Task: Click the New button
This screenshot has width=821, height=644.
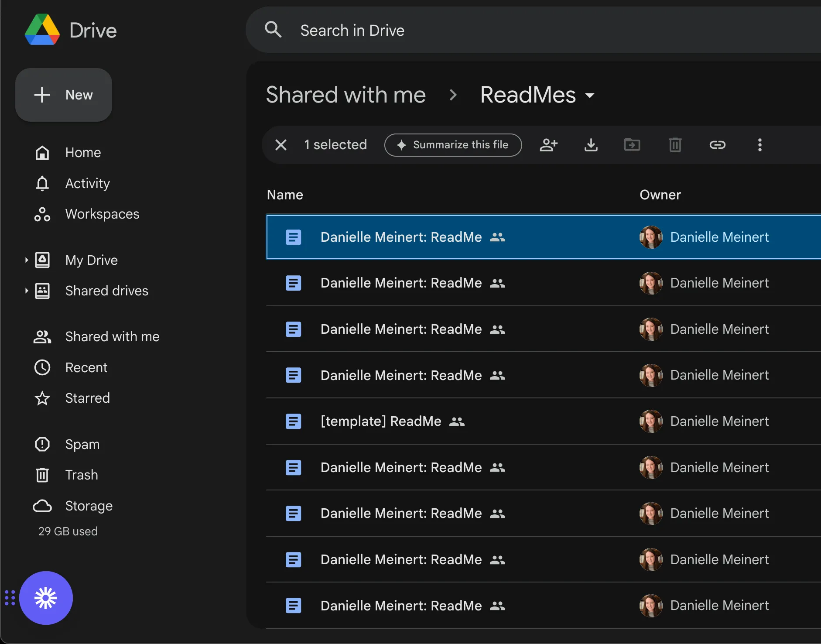Action: [x=64, y=95]
